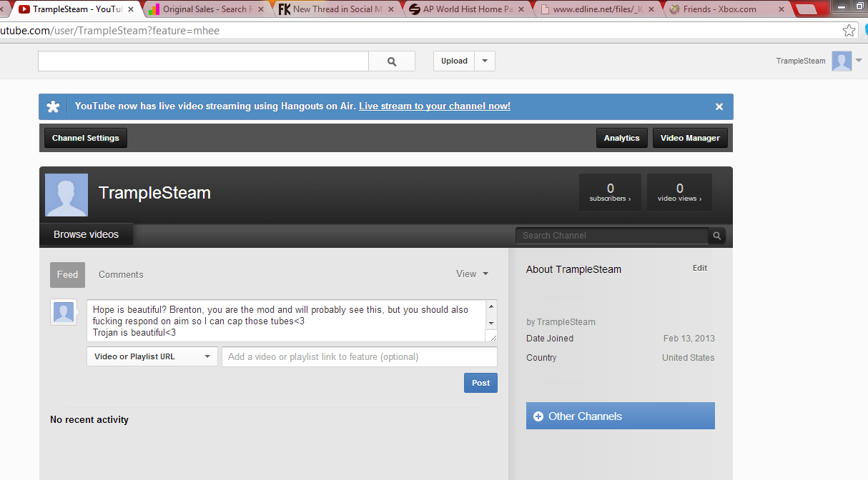868x480 pixels.
Task: Expand the View dropdown in feed
Action: pos(473,274)
